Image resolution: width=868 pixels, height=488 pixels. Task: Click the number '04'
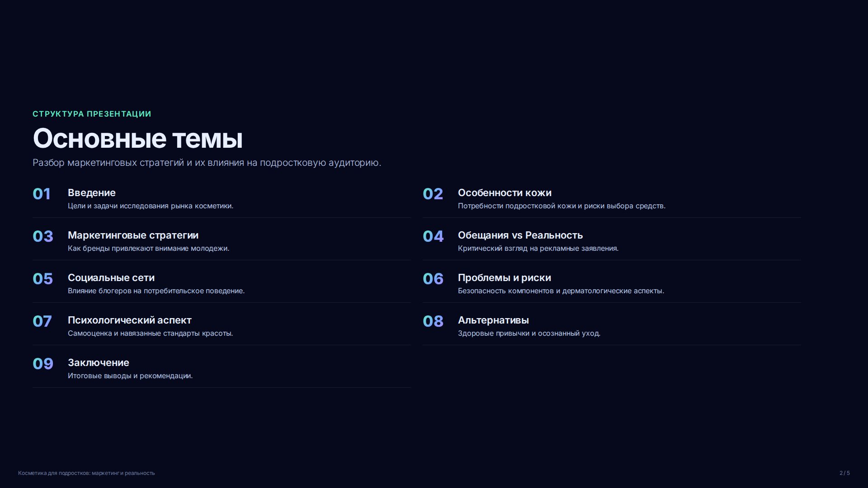[x=433, y=236]
